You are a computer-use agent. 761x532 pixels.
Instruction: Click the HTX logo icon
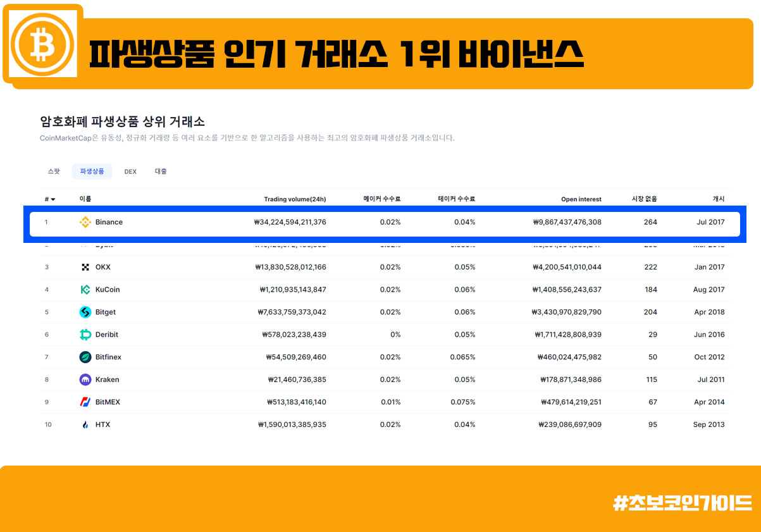click(85, 424)
